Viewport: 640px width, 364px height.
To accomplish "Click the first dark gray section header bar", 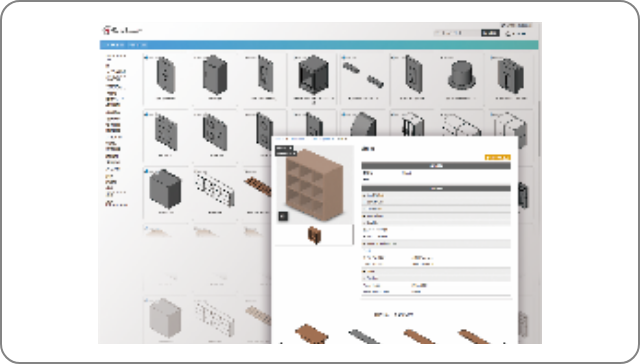I will 436,166.
